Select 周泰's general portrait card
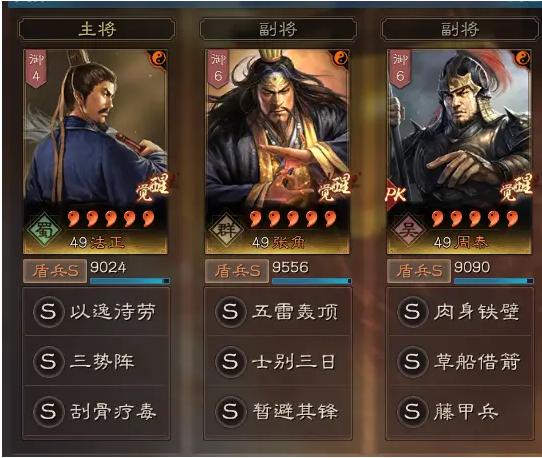The height and width of the screenshot is (458, 542). pyautogui.click(x=459, y=151)
